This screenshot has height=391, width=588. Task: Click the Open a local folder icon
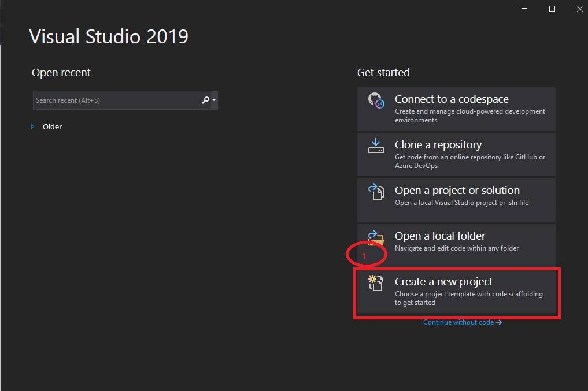pos(376,238)
